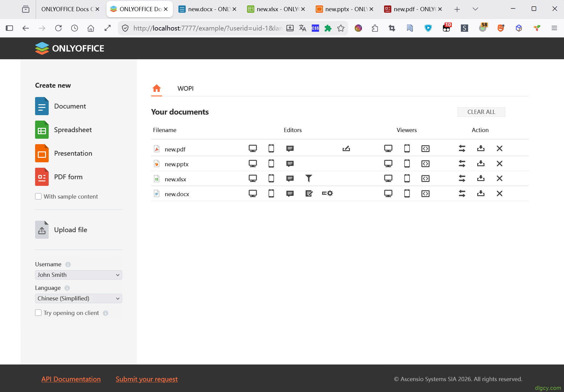Open the Language dropdown
The image size is (564, 392).
tap(79, 298)
